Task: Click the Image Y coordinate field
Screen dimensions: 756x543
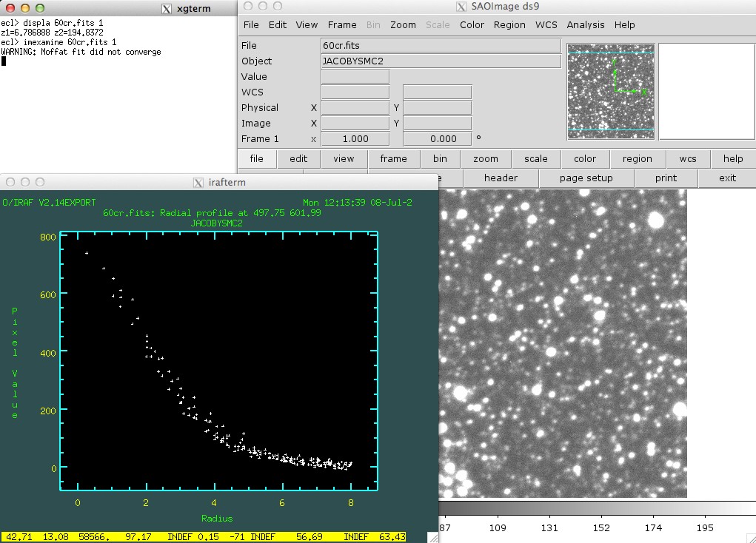Action: (x=438, y=124)
